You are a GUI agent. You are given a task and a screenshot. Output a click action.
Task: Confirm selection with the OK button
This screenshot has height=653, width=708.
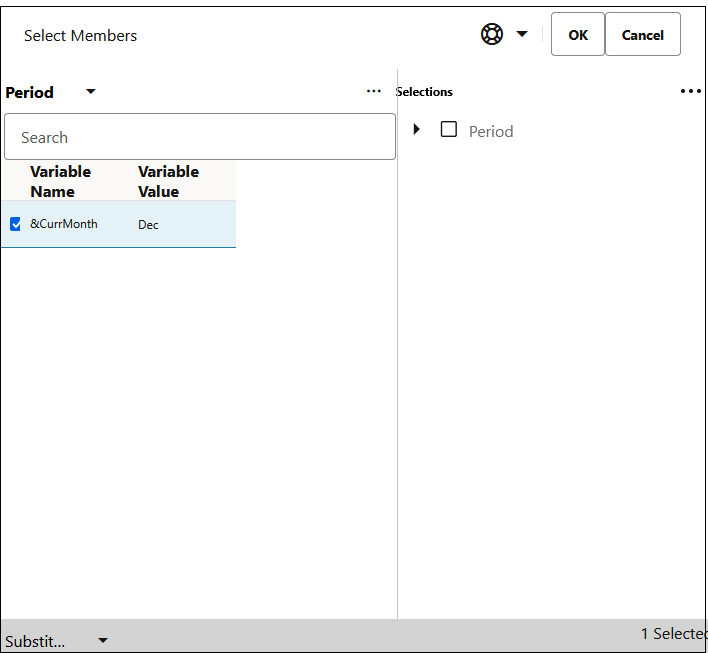(578, 34)
